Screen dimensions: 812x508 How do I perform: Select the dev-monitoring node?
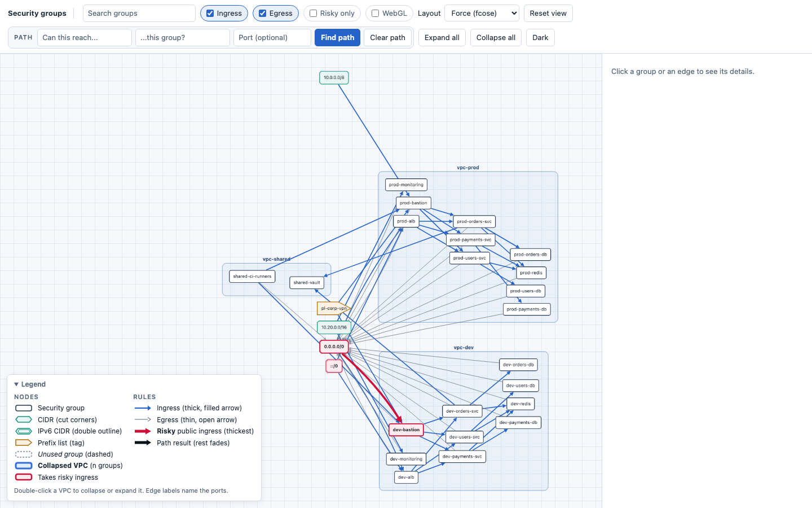406,459
